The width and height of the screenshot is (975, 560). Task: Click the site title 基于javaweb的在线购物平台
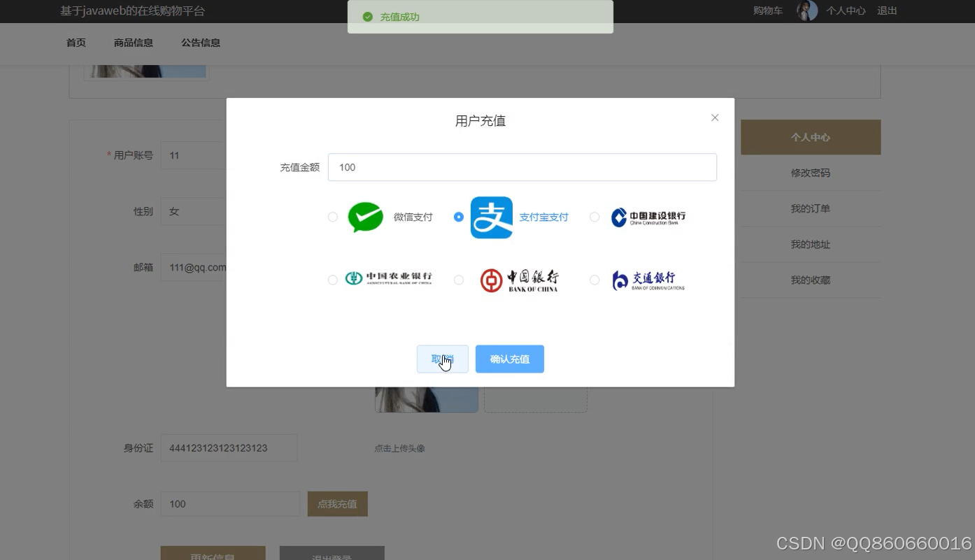click(133, 11)
